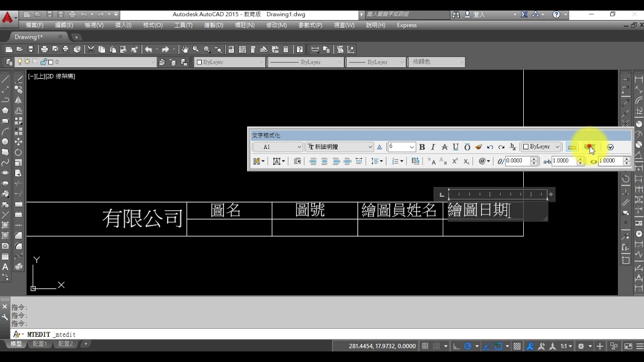
Task: Open the font 新細明體 dropdown
Action: click(339, 147)
